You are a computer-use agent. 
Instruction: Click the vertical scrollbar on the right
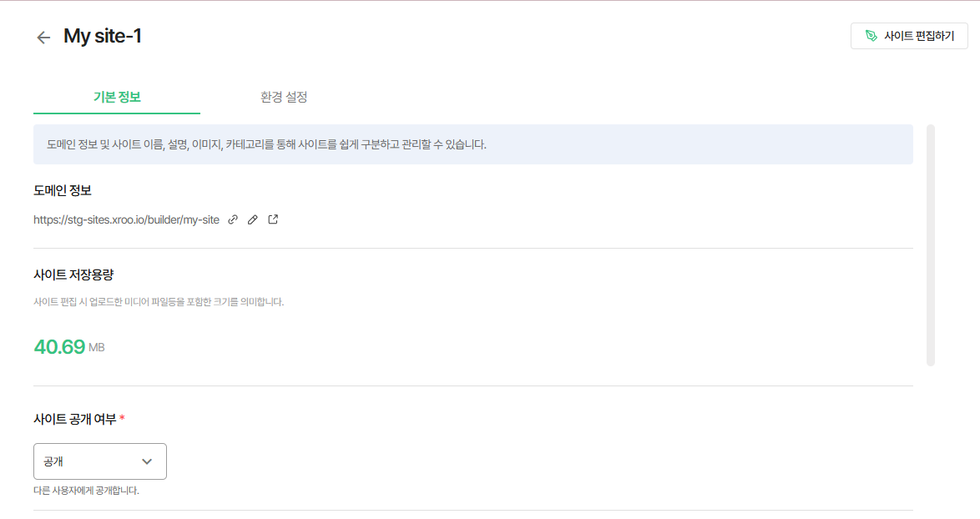coord(931,244)
